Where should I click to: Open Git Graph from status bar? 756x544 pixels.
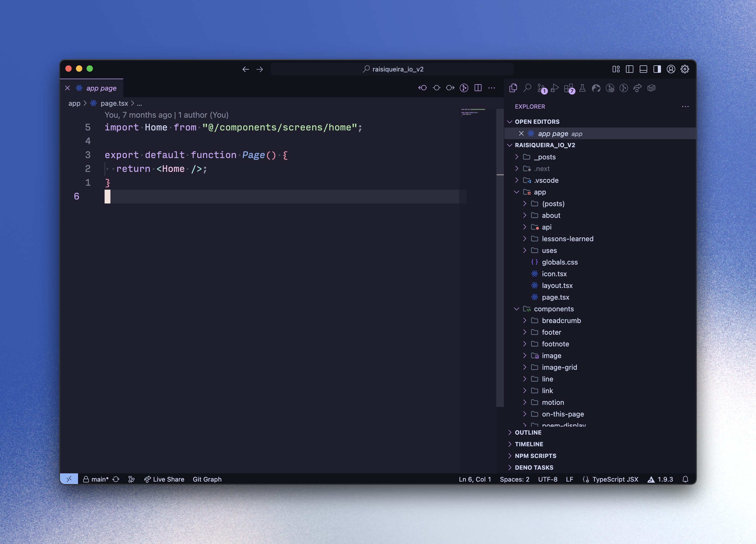pos(207,479)
